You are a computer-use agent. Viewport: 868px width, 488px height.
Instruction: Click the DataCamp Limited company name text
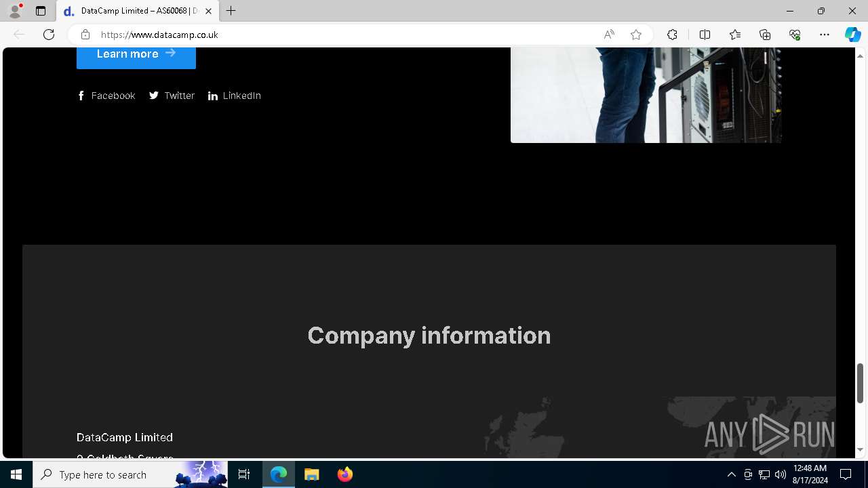click(125, 437)
